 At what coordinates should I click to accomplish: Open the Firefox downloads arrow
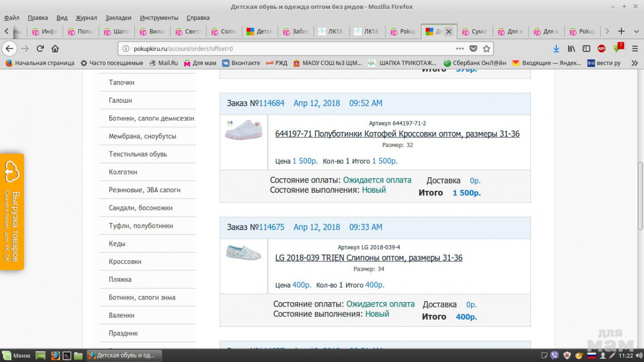pos(556,49)
